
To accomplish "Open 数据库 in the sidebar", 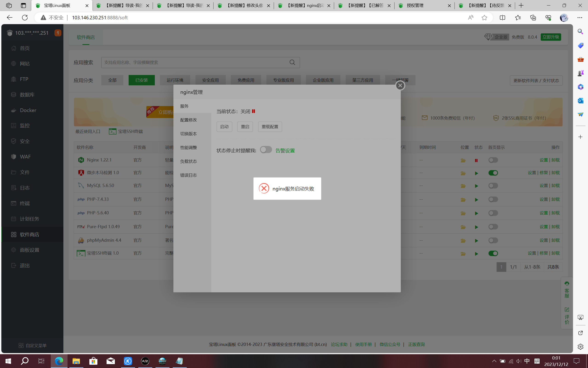I will [x=32, y=95].
